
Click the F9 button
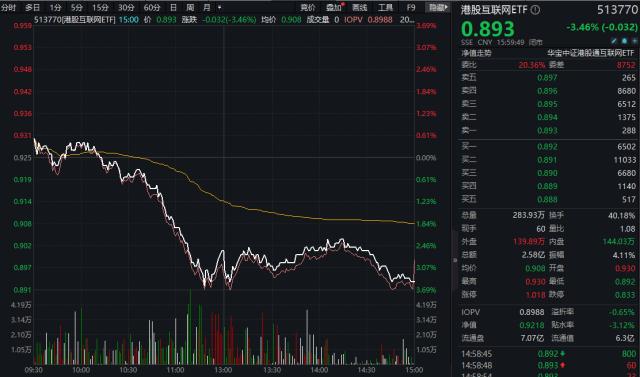click(411, 7)
